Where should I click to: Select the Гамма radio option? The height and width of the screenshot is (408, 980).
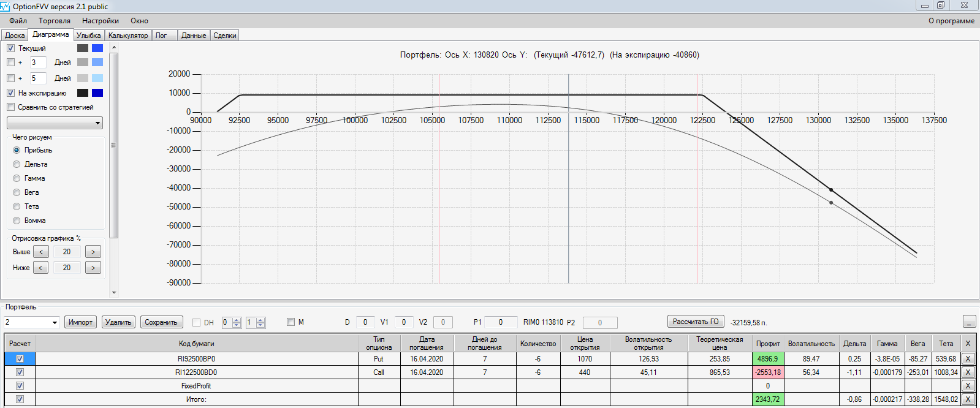pyautogui.click(x=17, y=178)
